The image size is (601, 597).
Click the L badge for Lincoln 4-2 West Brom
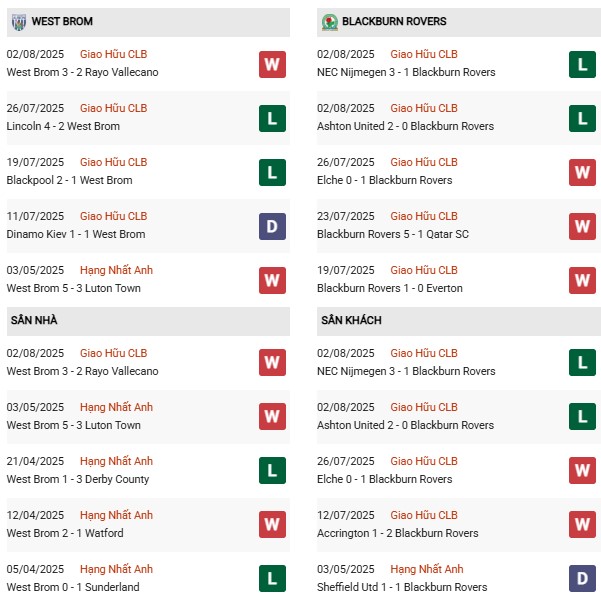point(272,119)
